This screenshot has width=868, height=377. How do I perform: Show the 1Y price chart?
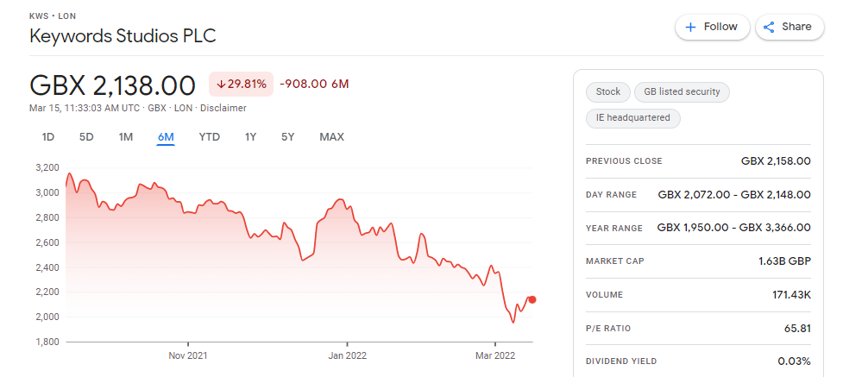pyautogui.click(x=251, y=137)
